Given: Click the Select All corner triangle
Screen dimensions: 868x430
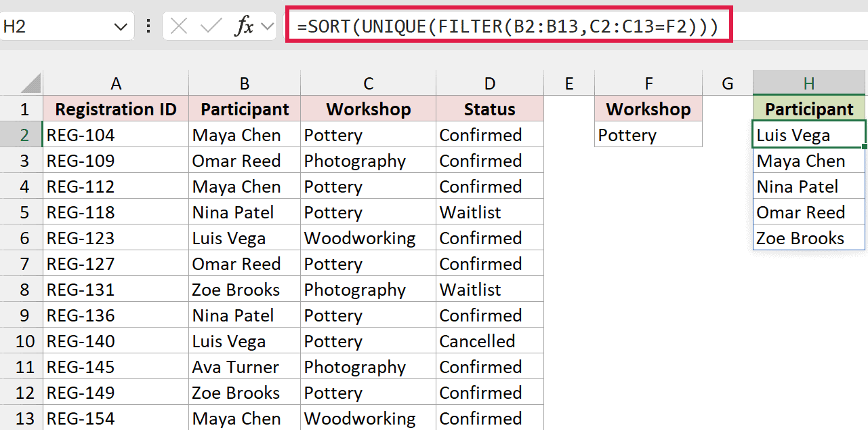Looking at the screenshot, I should [x=30, y=83].
